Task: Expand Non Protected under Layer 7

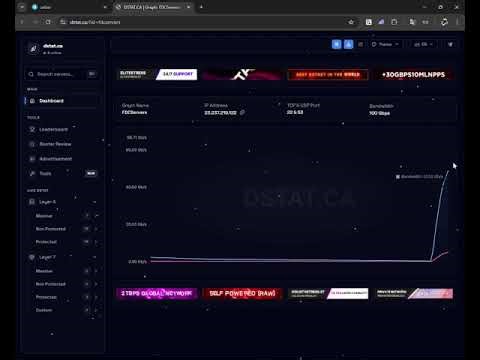Action: point(96,284)
